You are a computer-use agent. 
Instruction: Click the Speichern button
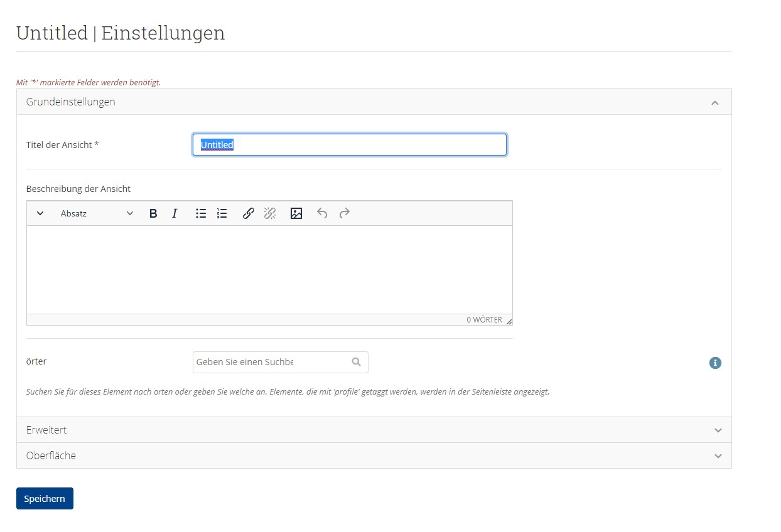coord(45,499)
